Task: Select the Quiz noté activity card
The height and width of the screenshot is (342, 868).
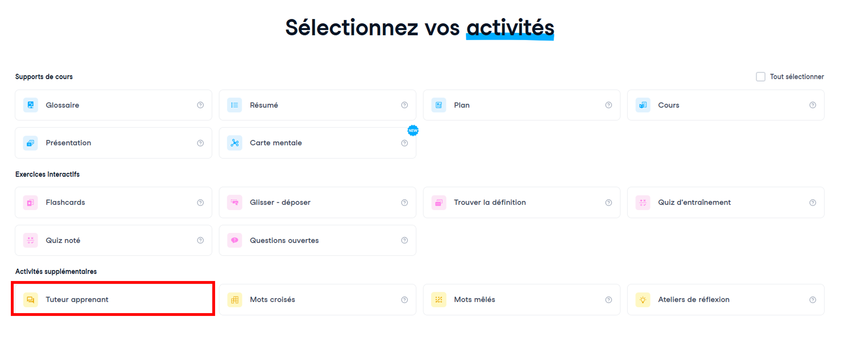Action: point(113,240)
